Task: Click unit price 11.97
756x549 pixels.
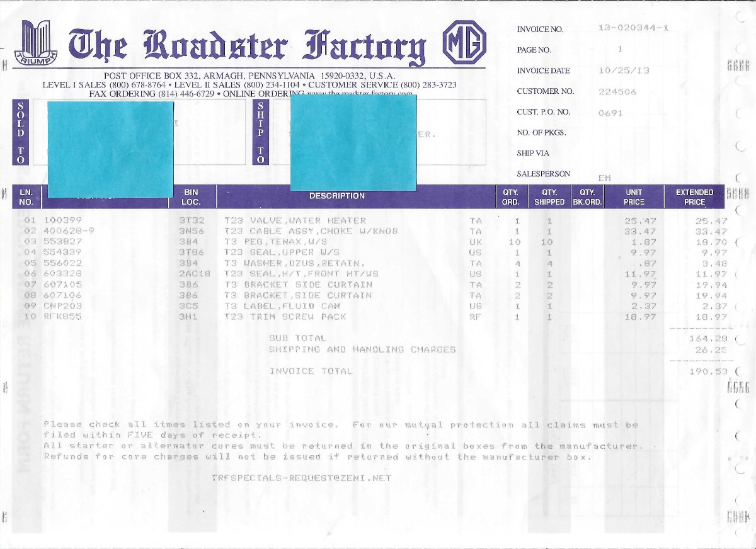Action: click(x=640, y=274)
